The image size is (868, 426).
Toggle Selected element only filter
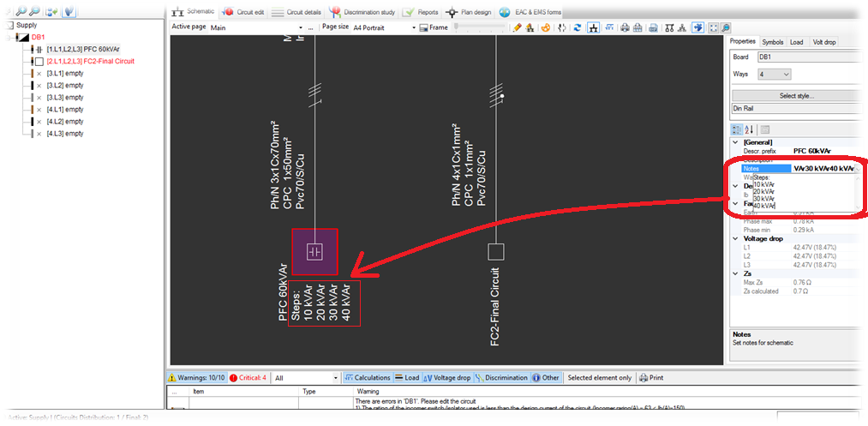(x=600, y=378)
